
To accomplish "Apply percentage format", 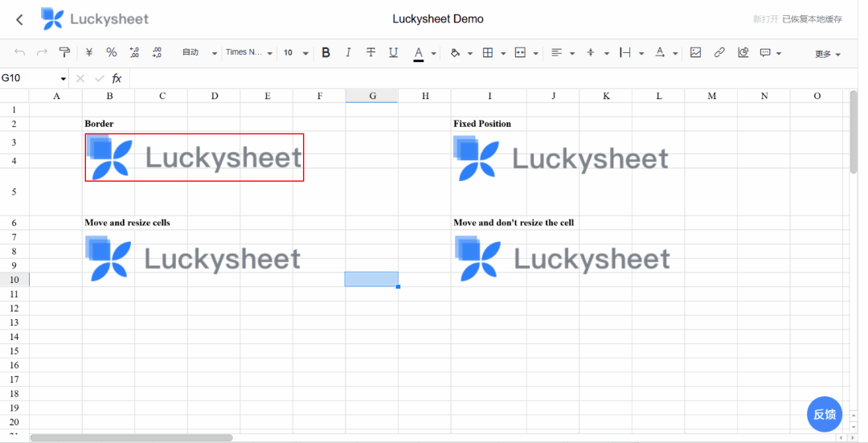I will 111,52.
